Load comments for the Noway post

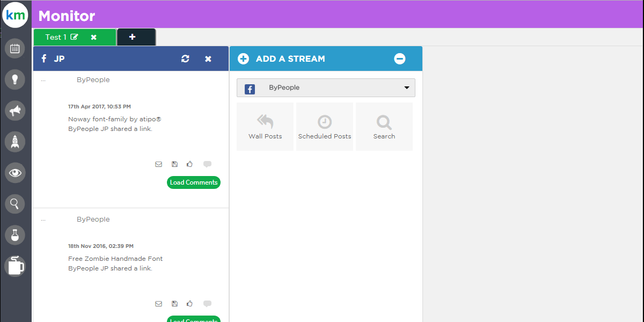[194, 182]
